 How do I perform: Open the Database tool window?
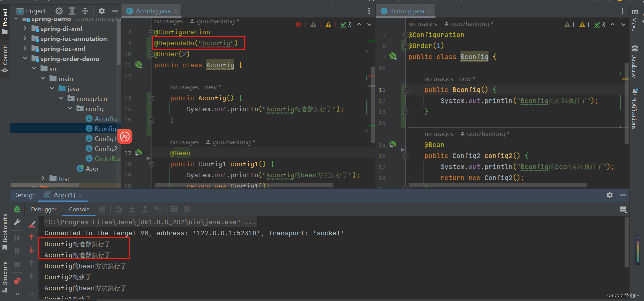tap(635, 61)
